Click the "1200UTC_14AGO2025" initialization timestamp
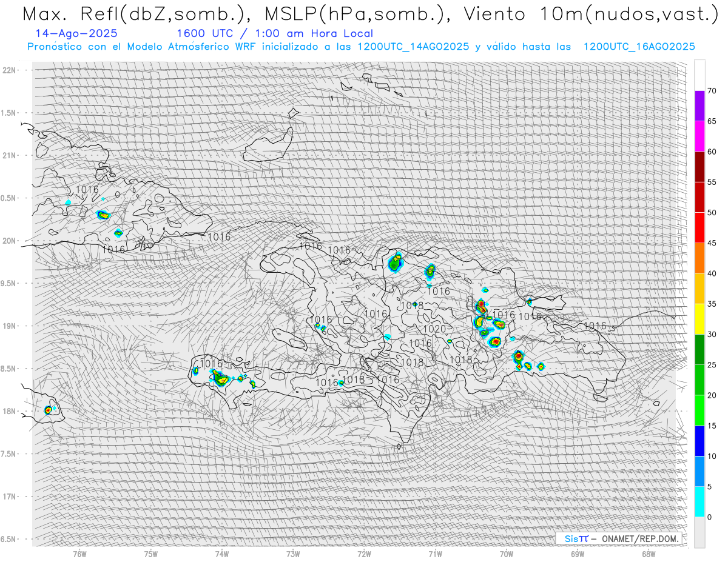Screen dimensions: 728x562 point(413,47)
